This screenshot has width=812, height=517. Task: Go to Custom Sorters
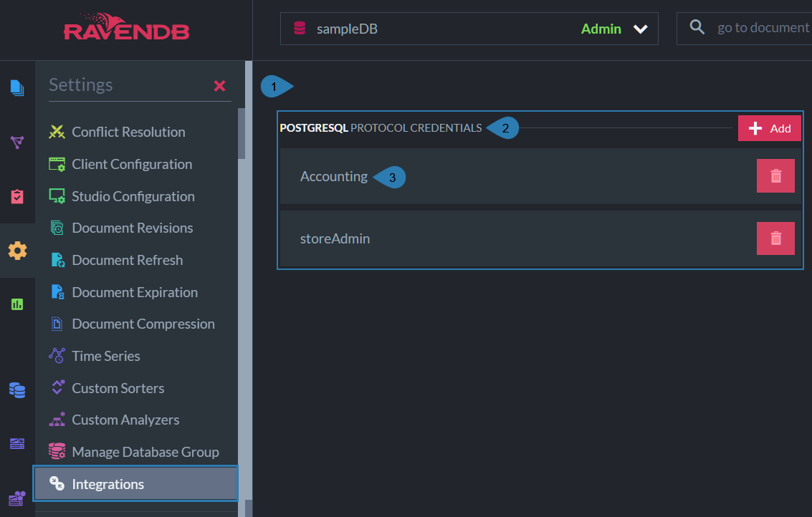[118, 388]
